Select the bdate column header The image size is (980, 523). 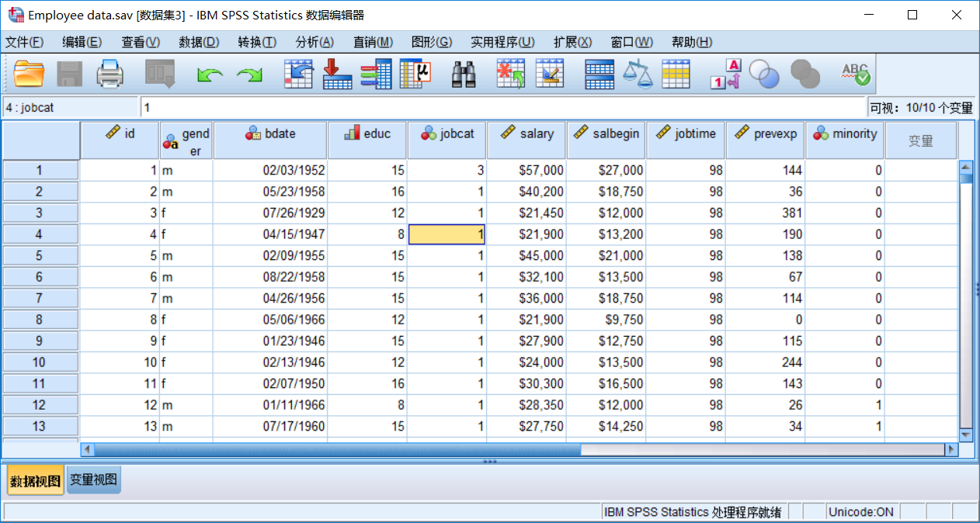pos(270,140)
